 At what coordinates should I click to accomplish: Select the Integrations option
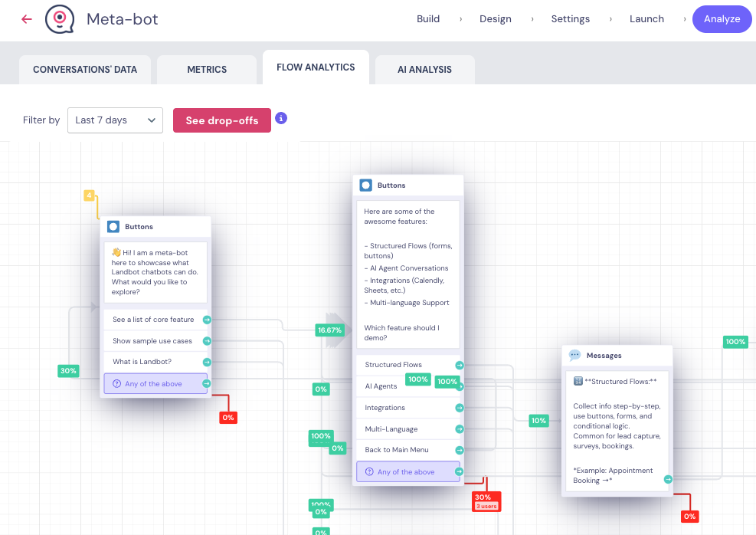pos(408,408)
